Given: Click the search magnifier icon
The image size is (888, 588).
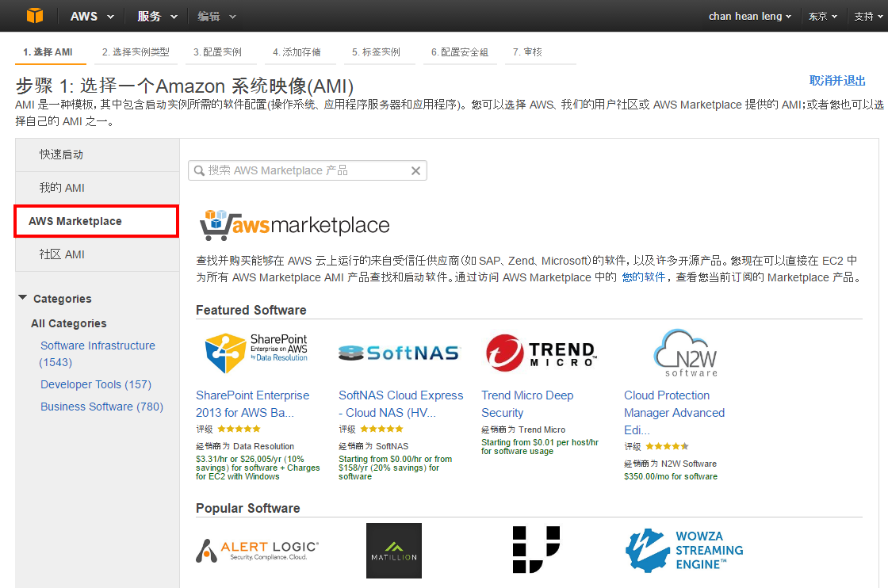Looking at the screenshot, I should [x=199, y=170].
